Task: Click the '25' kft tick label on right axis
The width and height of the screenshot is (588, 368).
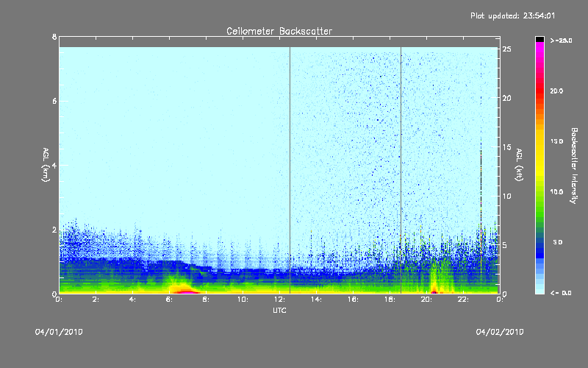Action: pos(506,49)
